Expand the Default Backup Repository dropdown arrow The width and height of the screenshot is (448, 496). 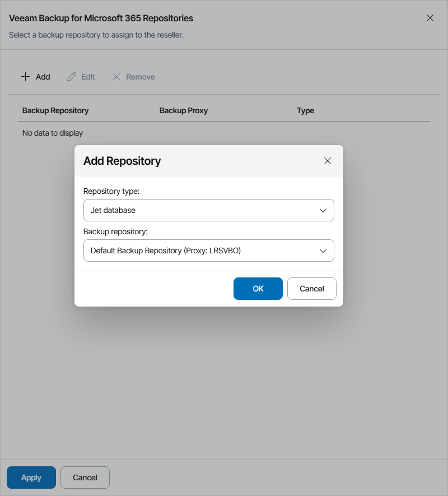pyautogui.click(x=323, y=251)
